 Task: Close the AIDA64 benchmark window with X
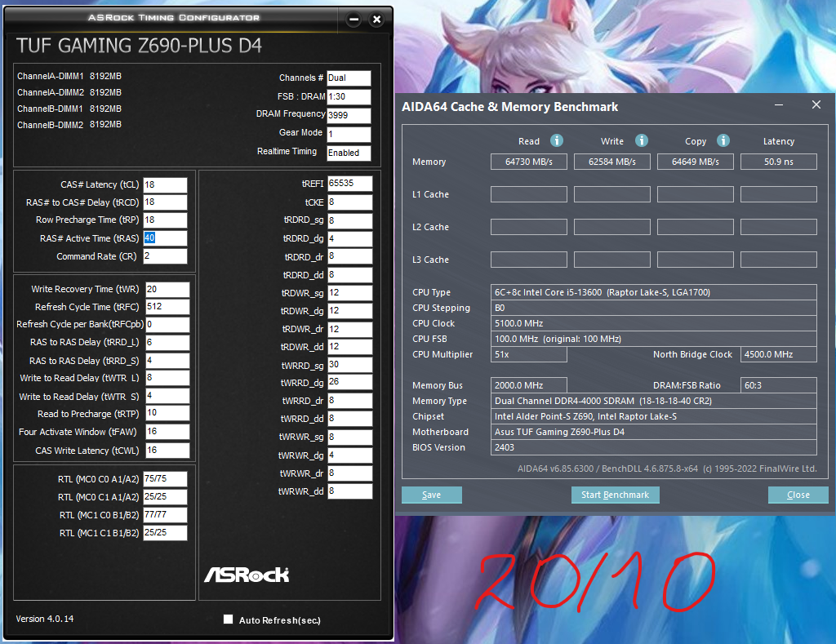click(816, 105)
